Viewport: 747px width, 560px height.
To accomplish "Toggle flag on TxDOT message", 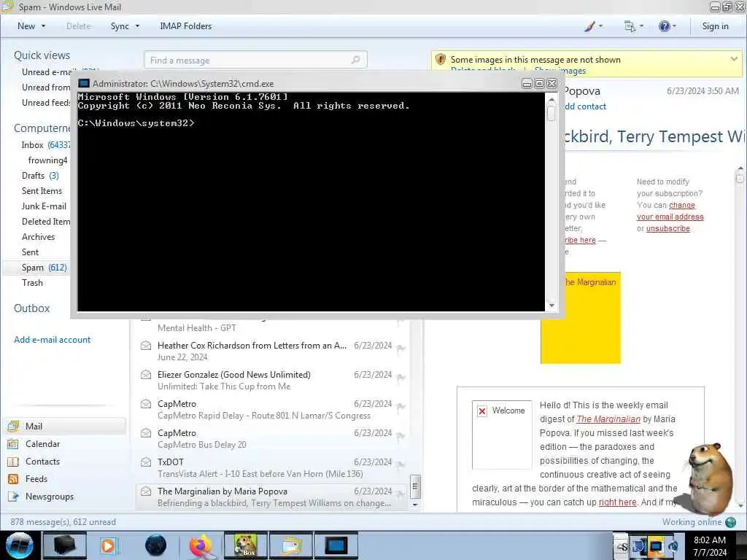I will click(401, 464).
